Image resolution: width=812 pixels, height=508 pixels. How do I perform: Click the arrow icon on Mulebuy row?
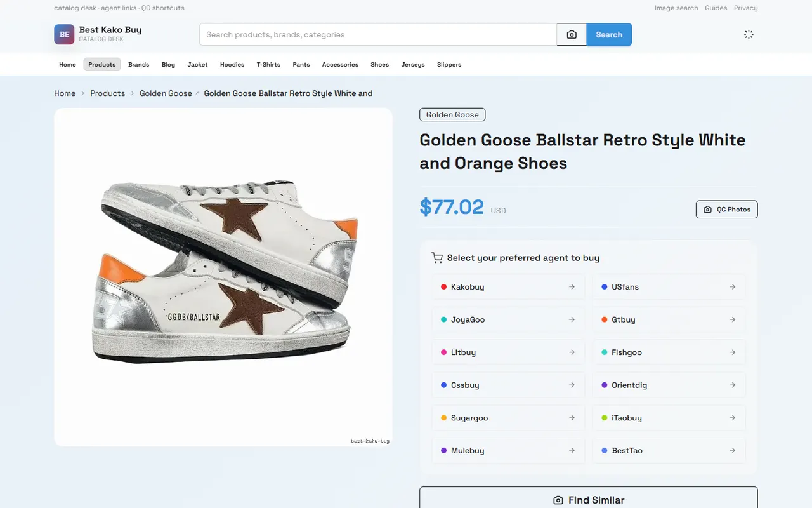point(572,450)
